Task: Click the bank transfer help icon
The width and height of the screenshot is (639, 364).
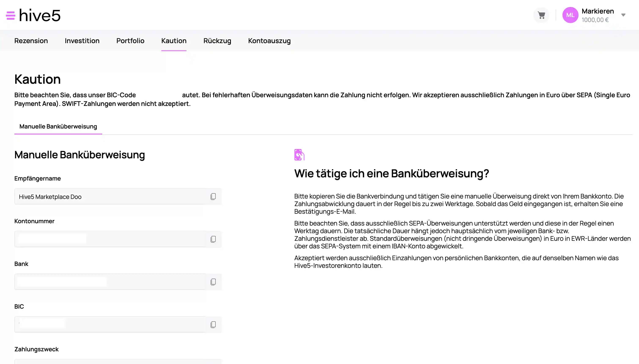Action: point(299,155)
